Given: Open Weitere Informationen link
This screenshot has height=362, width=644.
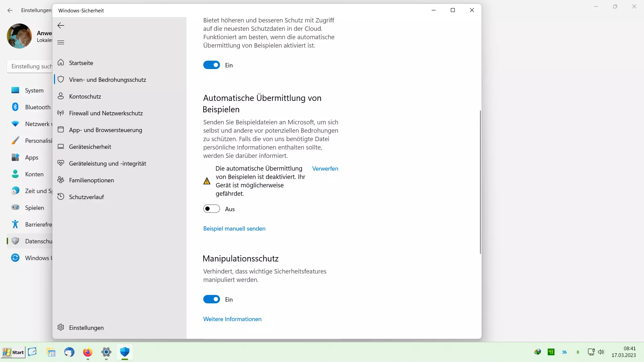Looking at the screenshot, I should click(232, 319).
